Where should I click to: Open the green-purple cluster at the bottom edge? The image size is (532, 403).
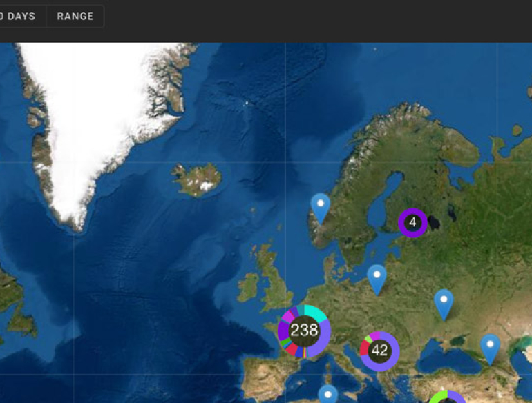click(x=448, y=397)
